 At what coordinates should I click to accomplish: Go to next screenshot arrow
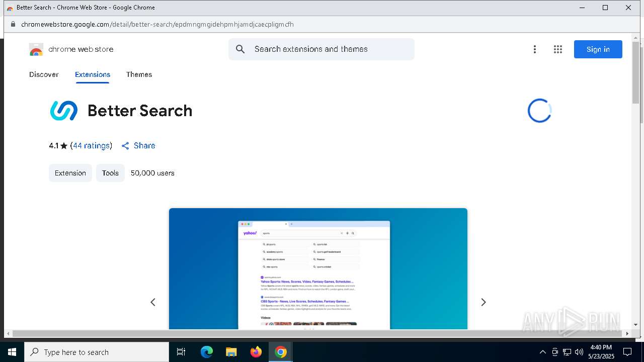(x=484, y=302)
